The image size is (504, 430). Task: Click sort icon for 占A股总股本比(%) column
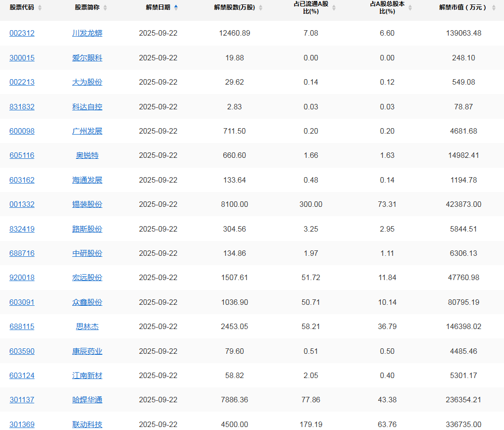tap(410, 8)
